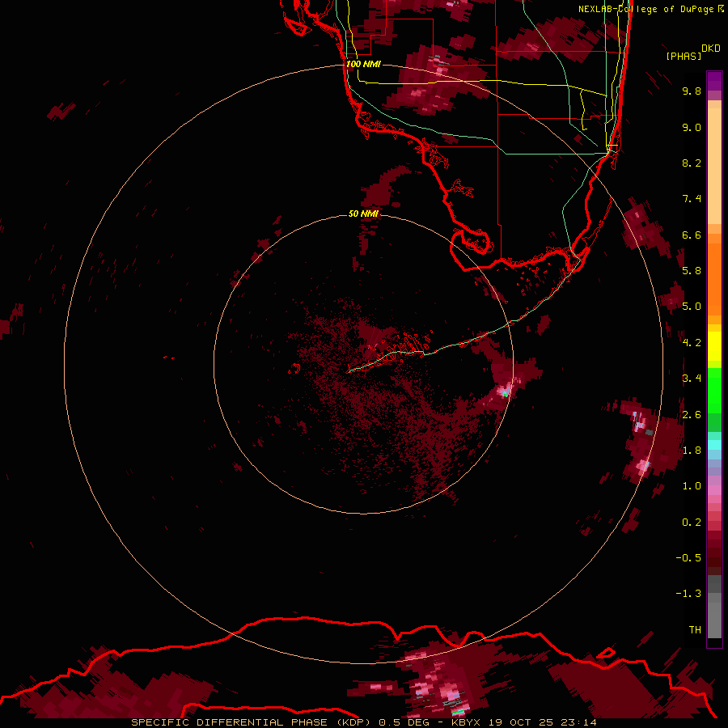Click the 19 OCT 25 23:14 timestamp
This screenshot has height=728, width=728.
pos(543,722)
